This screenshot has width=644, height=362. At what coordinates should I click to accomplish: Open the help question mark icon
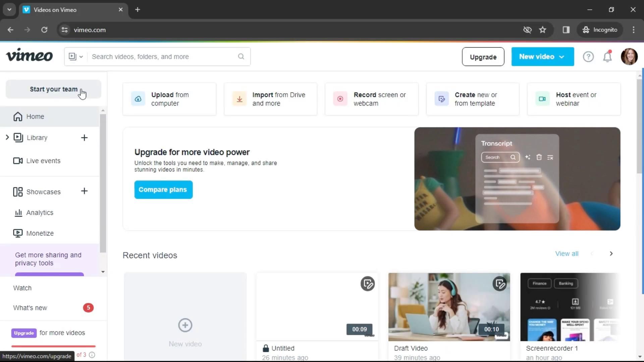pyautogui.click(x=588, y=57)
